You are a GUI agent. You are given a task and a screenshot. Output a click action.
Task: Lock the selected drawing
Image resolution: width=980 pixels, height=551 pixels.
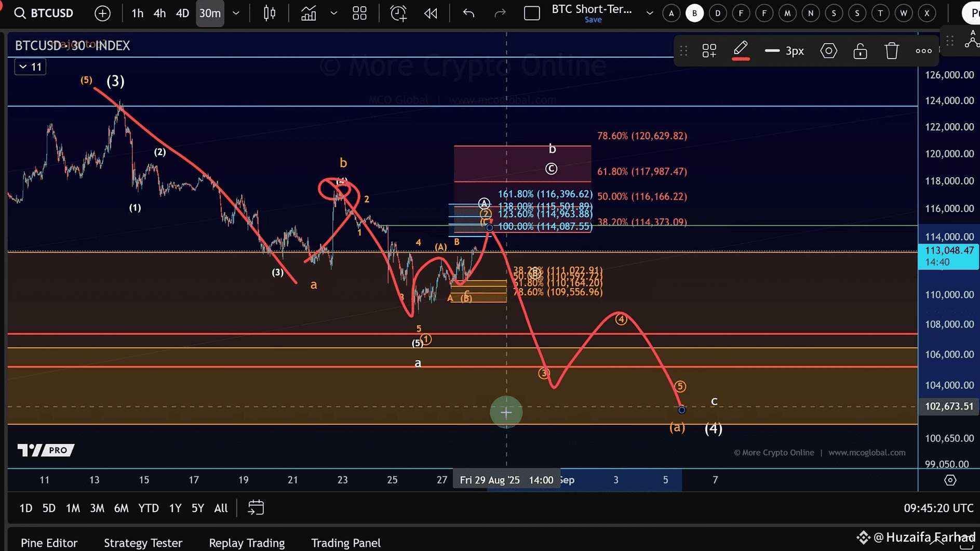pos(860,51)
